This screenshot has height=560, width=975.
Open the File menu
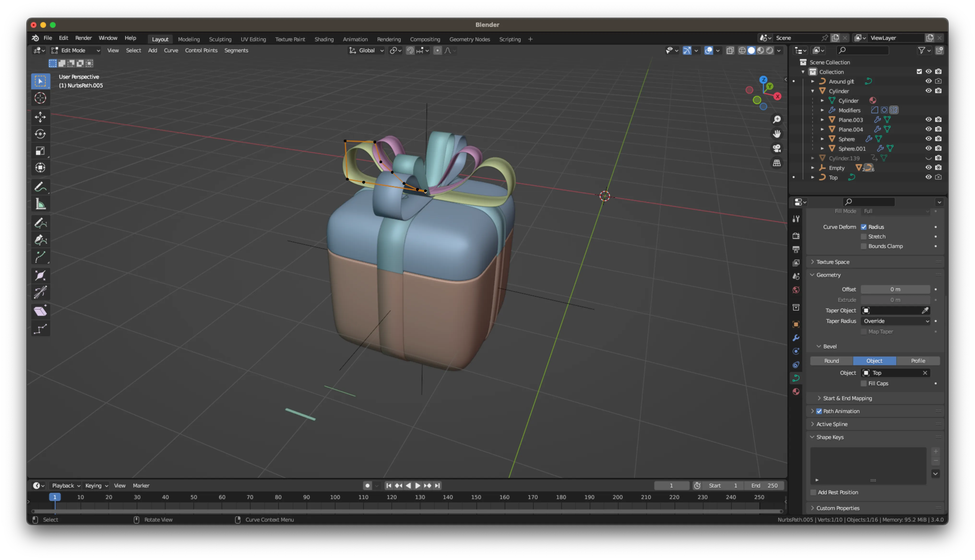48,38
